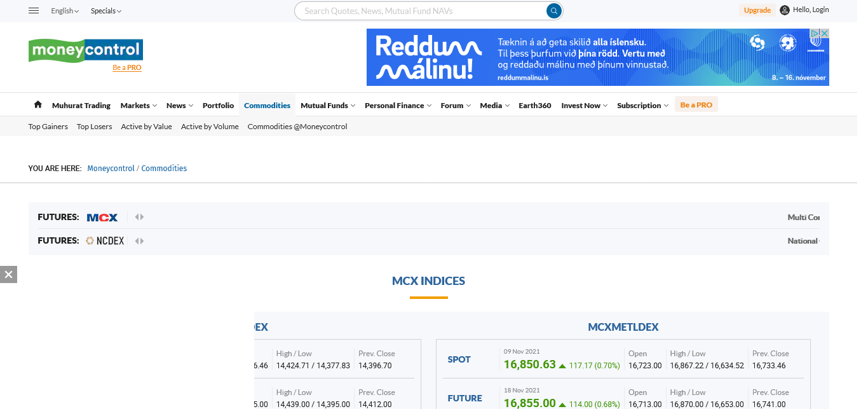This screenshot has height=409, width=868.
Task: Click the Home icon in navbar
Action: point(38,105)
